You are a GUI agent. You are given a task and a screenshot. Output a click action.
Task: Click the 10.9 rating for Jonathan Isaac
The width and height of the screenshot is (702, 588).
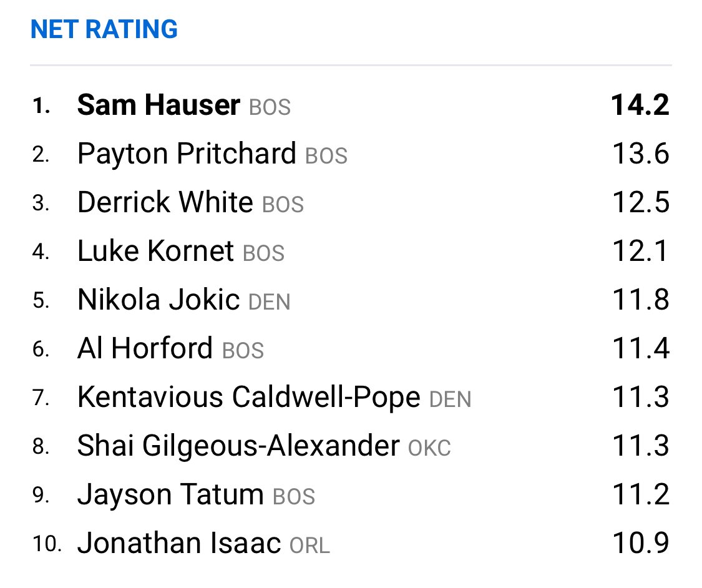pos(641,543)
